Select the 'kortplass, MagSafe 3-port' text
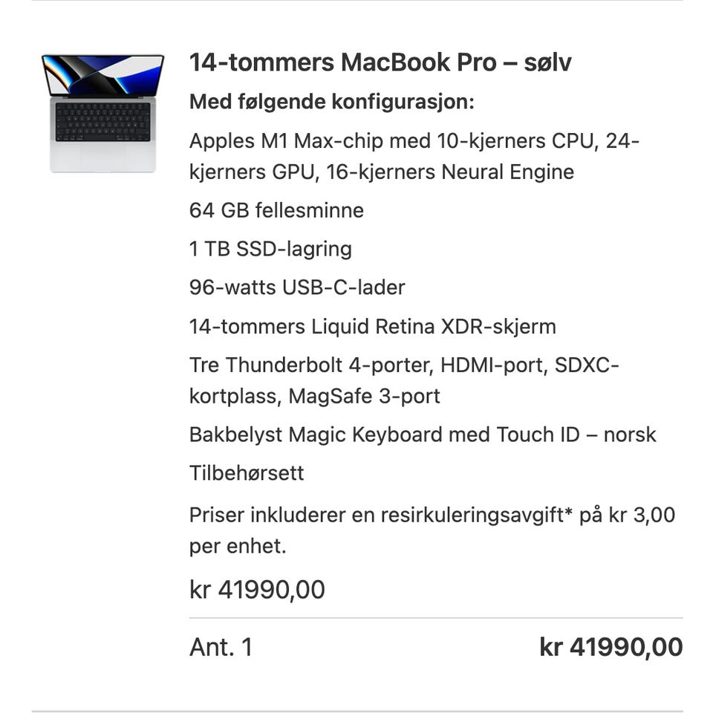713x728 pixels. click(x=314, y=396)
